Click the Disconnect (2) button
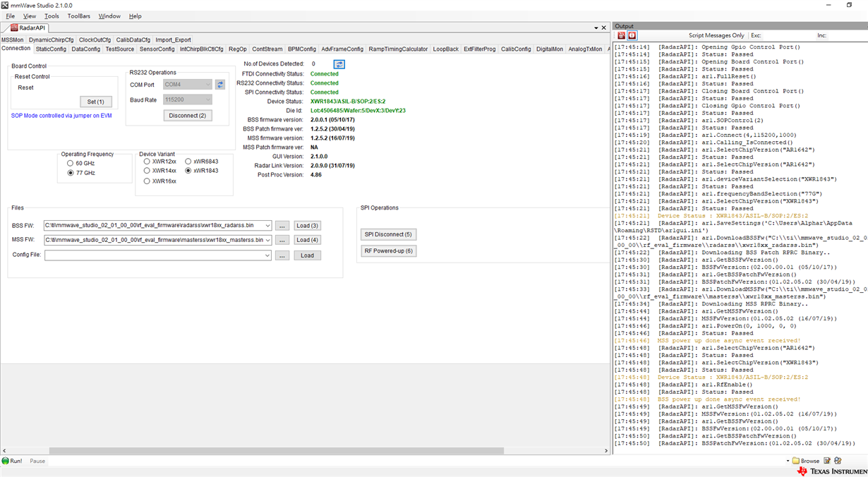Image resolution: width=868 pixels, height=477 pixels. [x=188, y=116]
